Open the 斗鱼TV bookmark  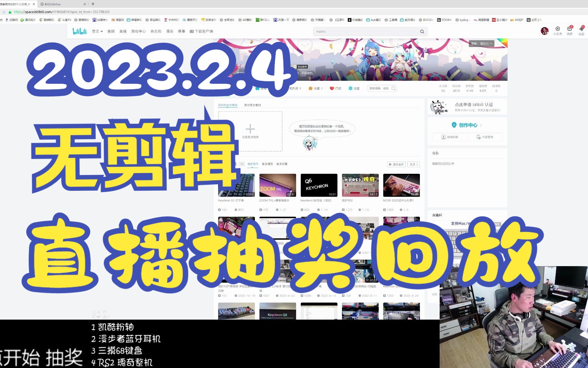pos(65,20)
